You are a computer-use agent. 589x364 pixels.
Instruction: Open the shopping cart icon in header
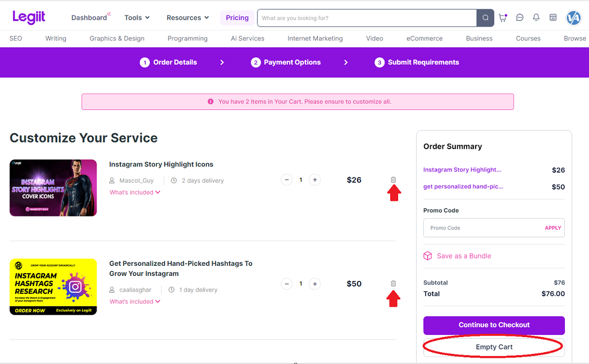pos(503,17)
